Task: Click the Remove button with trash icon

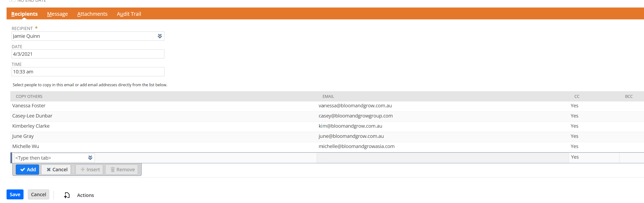Action: point(122,170)
